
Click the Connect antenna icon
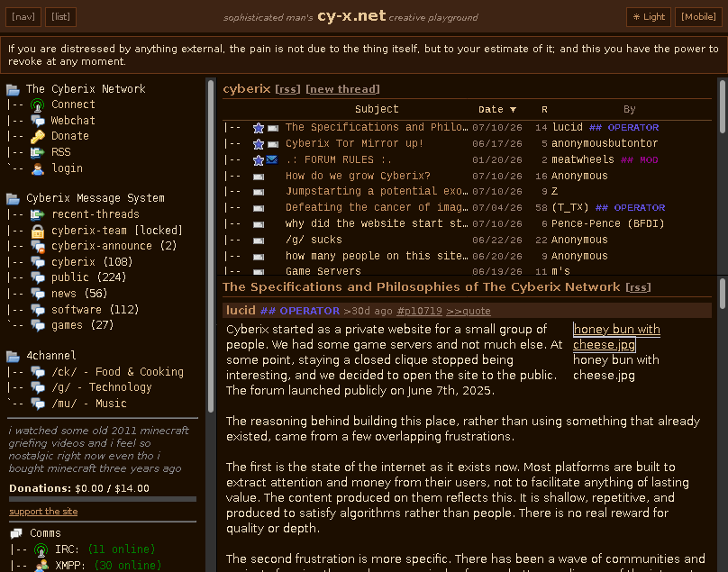(x=38, y=104)
